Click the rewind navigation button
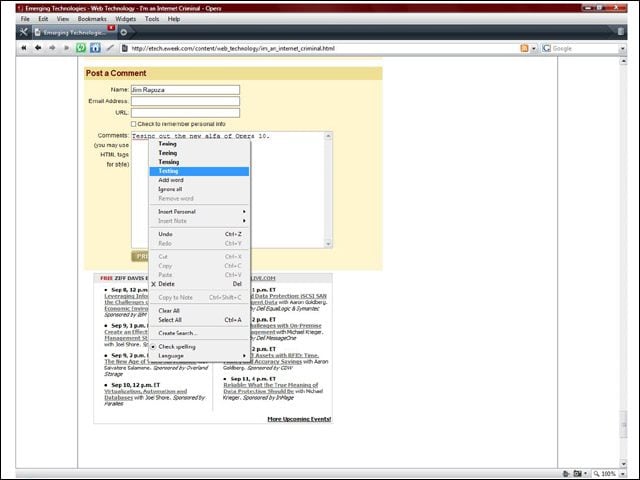 point(24,48)
